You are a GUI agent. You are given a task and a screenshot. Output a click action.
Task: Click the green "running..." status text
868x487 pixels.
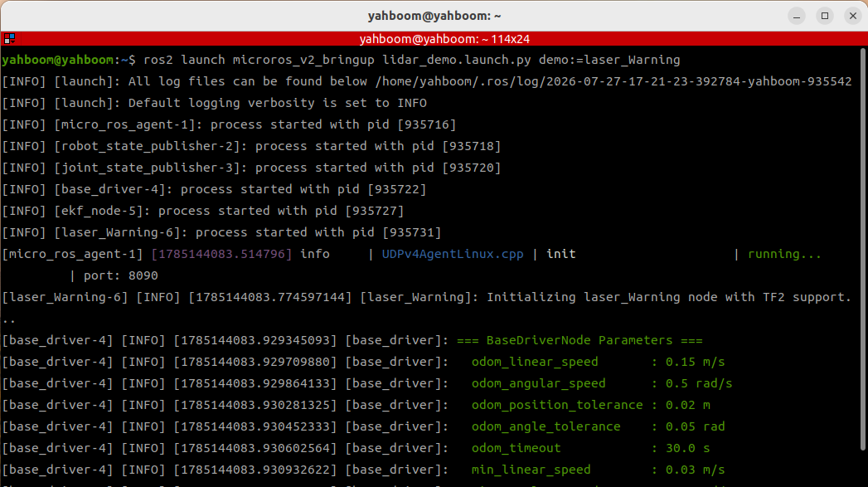[x=784, y=255]
